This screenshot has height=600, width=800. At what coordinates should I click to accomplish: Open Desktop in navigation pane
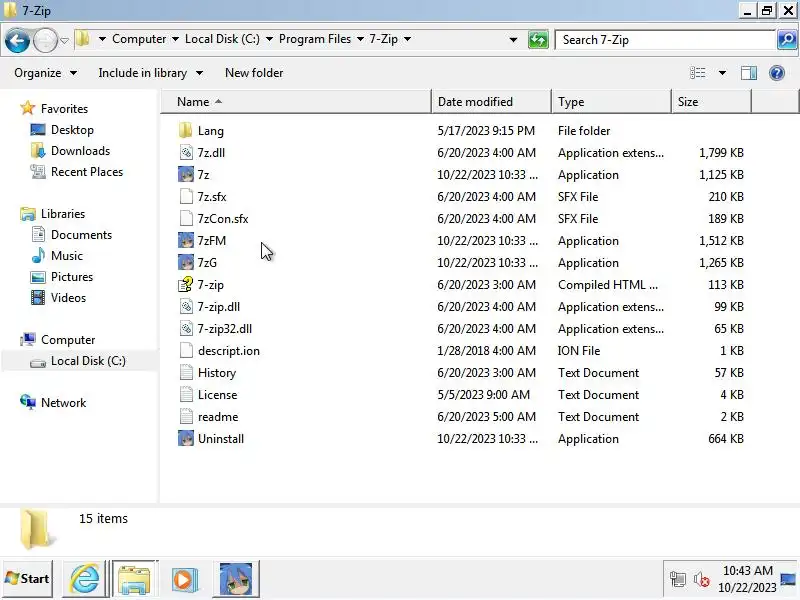[x=72, y=130]
